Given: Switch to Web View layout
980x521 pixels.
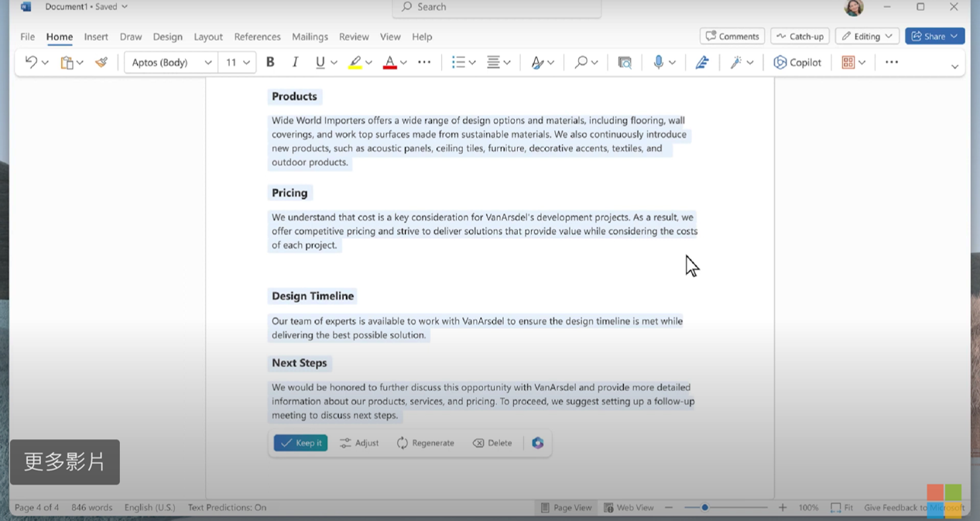Looking at the screenshot, I should tap(629, 508).
